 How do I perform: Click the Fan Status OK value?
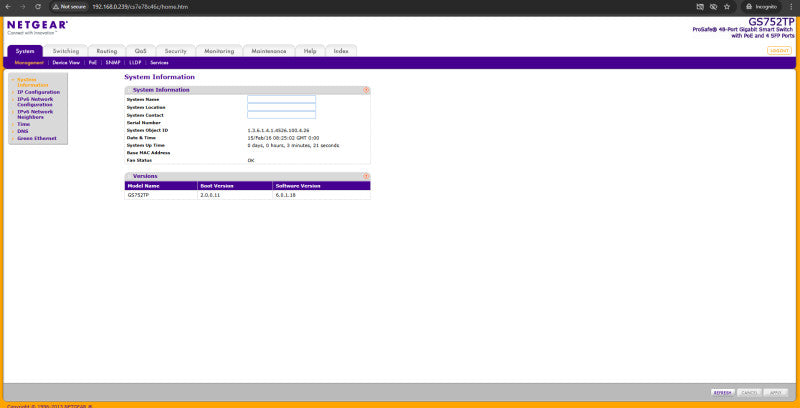pos(251,160)
